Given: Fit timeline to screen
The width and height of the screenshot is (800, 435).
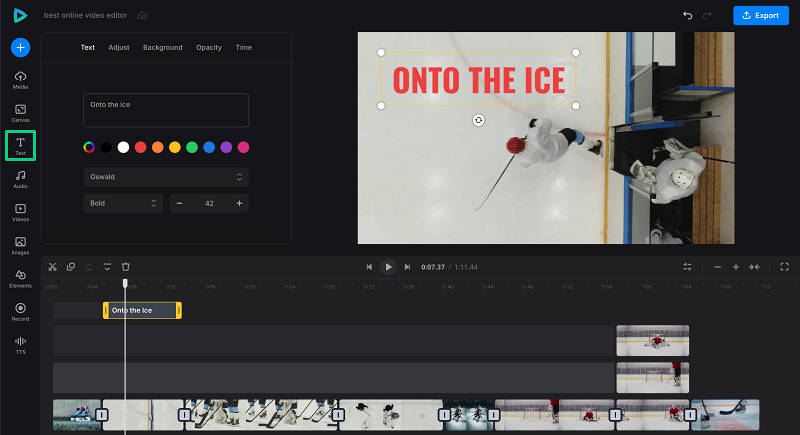Looking at the screenshot, I should 754,267.
